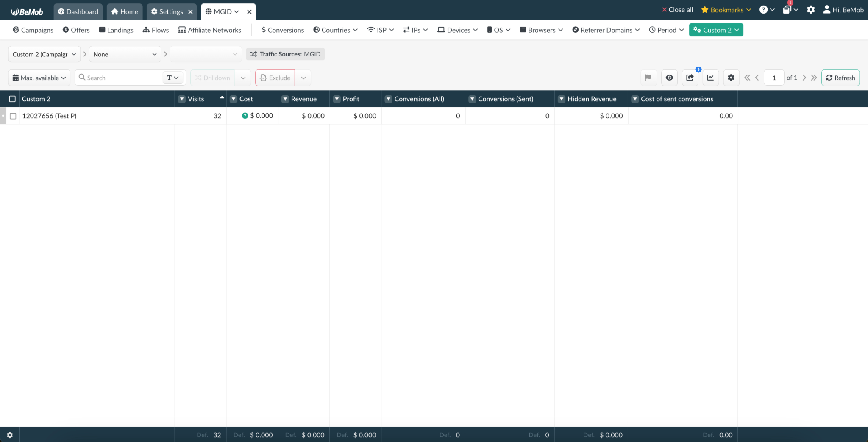Toggle the filter on the Profit column
868x442 pixels.
point(337,99)
